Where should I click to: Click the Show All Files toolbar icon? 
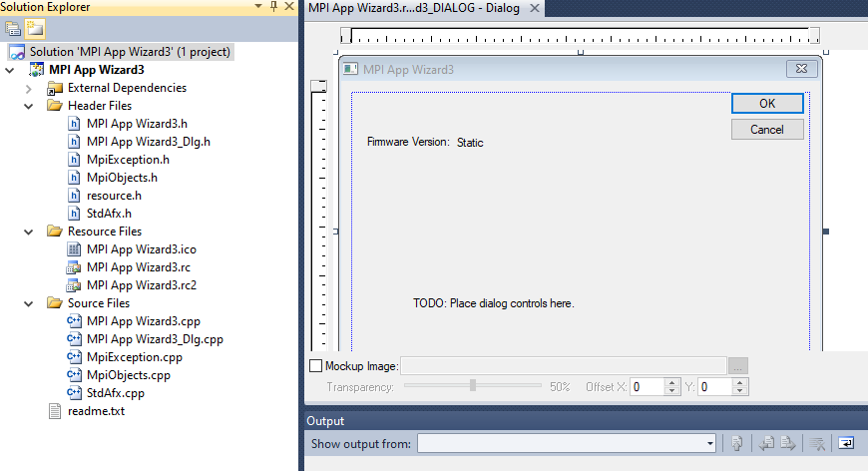34,28
